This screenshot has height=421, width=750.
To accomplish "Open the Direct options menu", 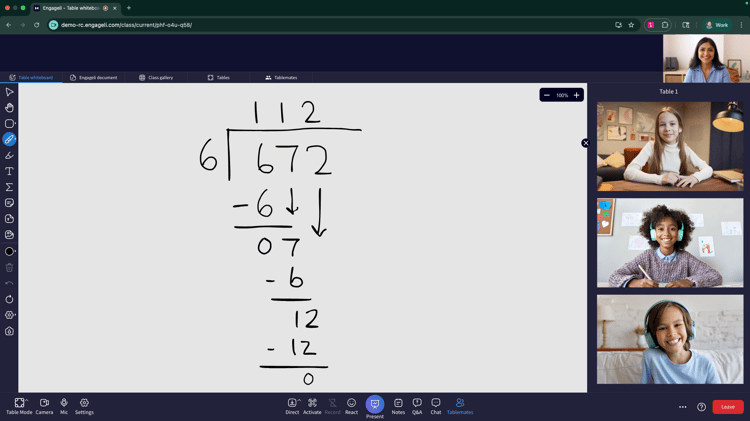I will [x=292, y=405].
